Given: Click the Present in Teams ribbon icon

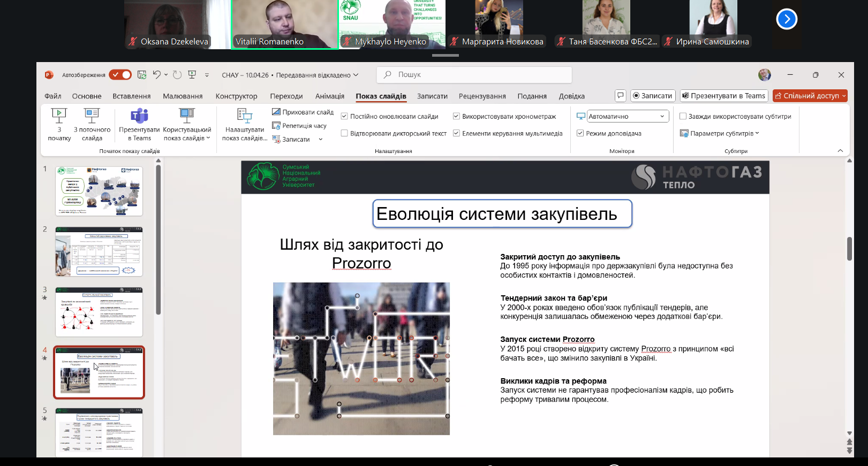Looking at the screenshot, I should click(x=139, y=116).
